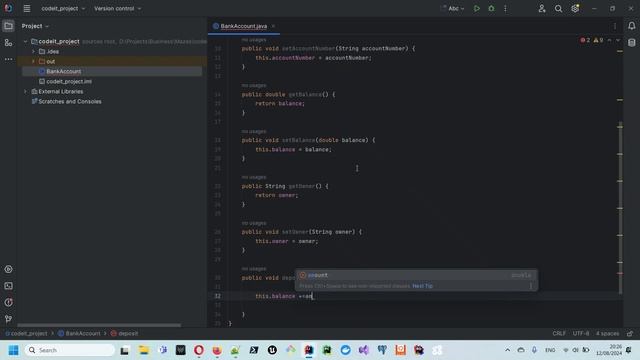The height and width of the screenshot is (360, 640).
Task: Click the Next Tip link
Action: 422,286
